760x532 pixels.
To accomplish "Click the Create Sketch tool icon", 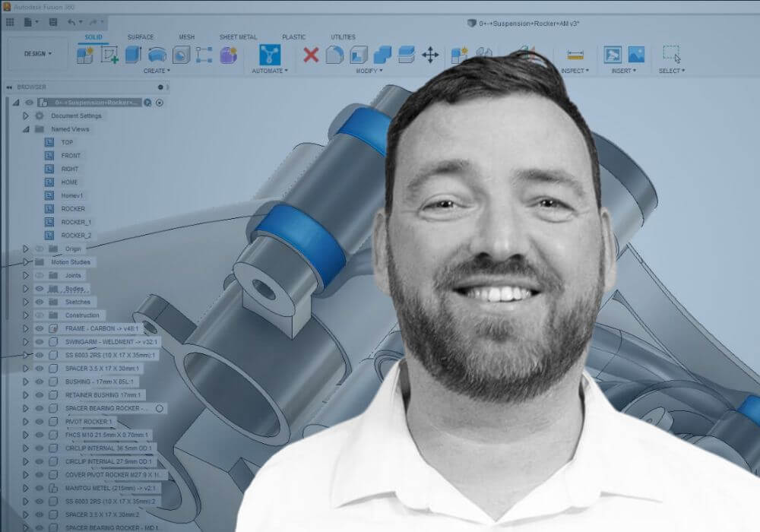I will point(109,55).
